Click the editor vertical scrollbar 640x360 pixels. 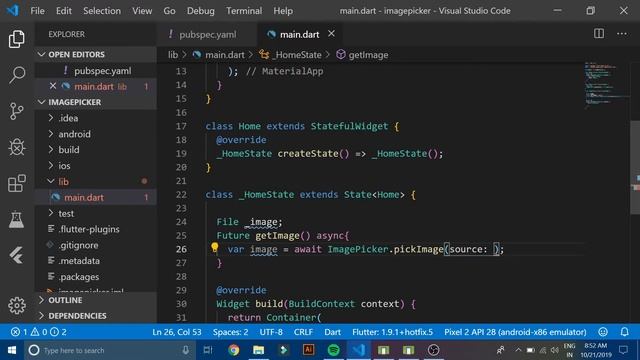coord(635,167)
